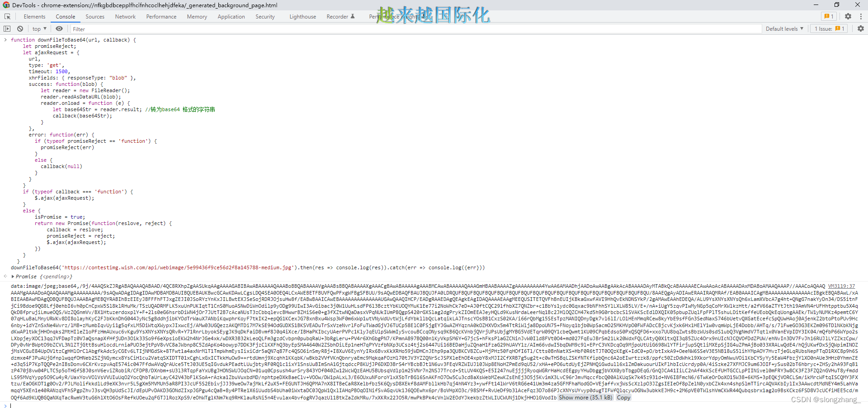Click the 1 Issue button
The height and width of the screenshot is (408, 868).
(x=829, y=28)
